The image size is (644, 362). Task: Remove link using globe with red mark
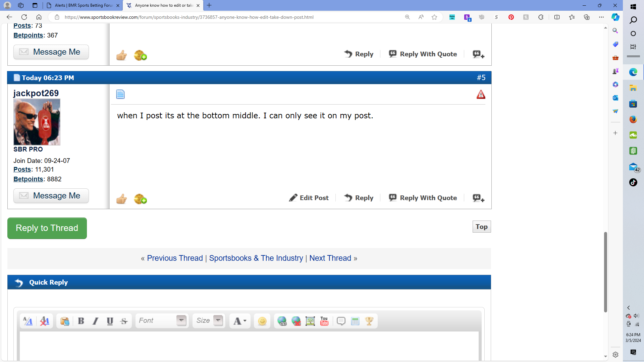click(x=296, y=321)
